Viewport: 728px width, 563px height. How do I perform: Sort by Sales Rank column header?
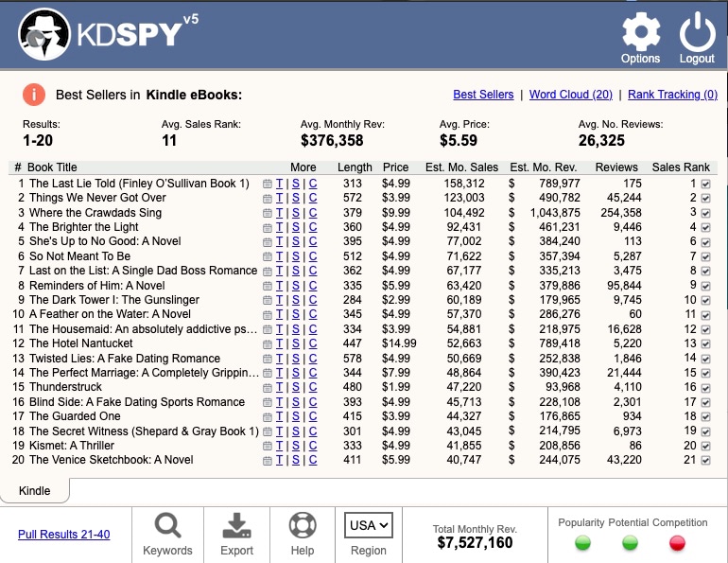(681, 167)
